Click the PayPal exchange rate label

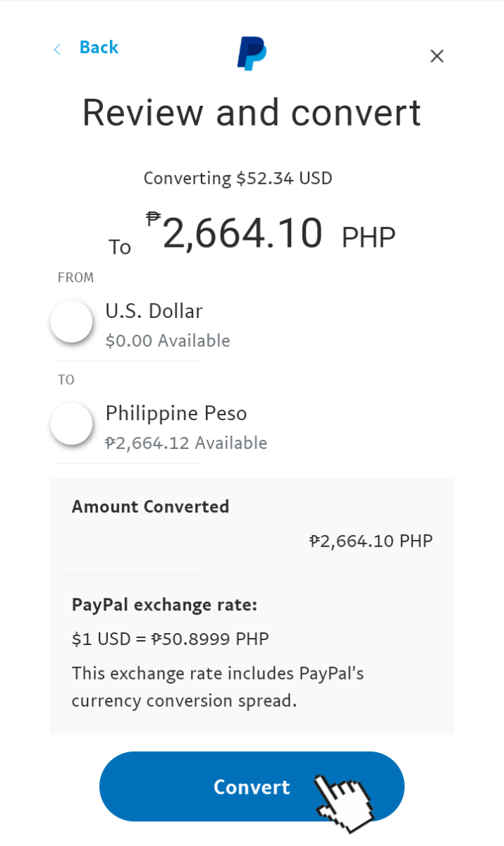click(x=164, y=605)
